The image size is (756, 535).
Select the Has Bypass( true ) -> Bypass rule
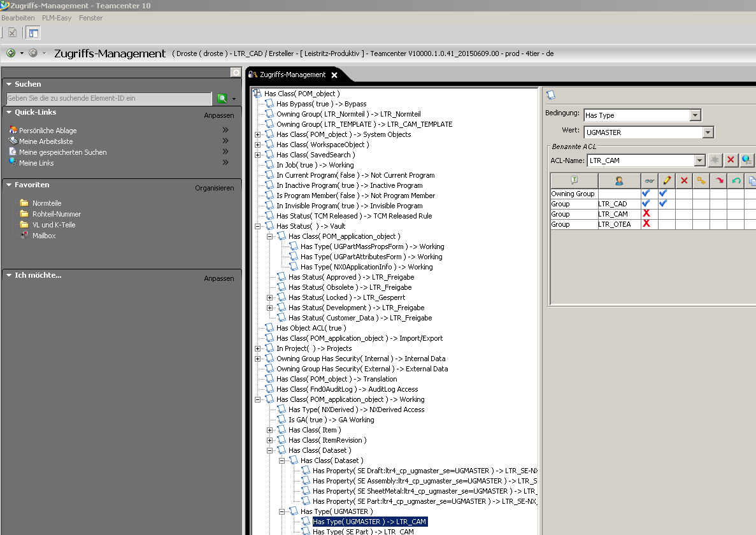[321, 104]
